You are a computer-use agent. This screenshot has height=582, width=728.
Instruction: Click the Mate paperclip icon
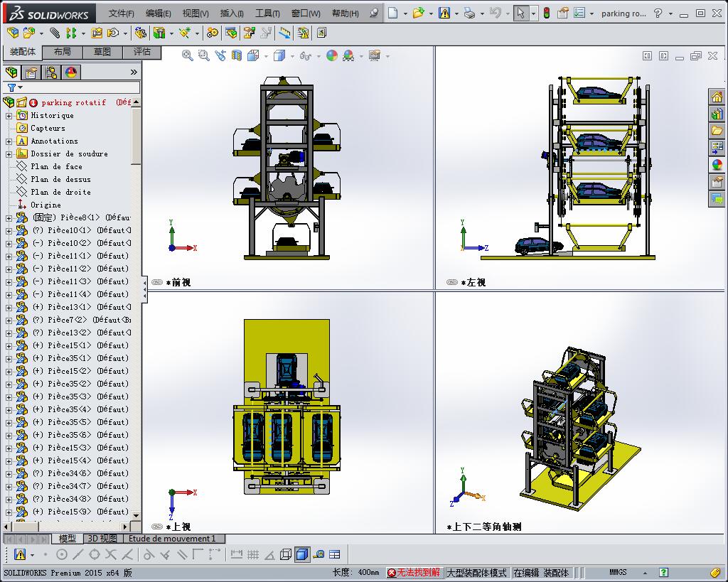pos(55,33)
